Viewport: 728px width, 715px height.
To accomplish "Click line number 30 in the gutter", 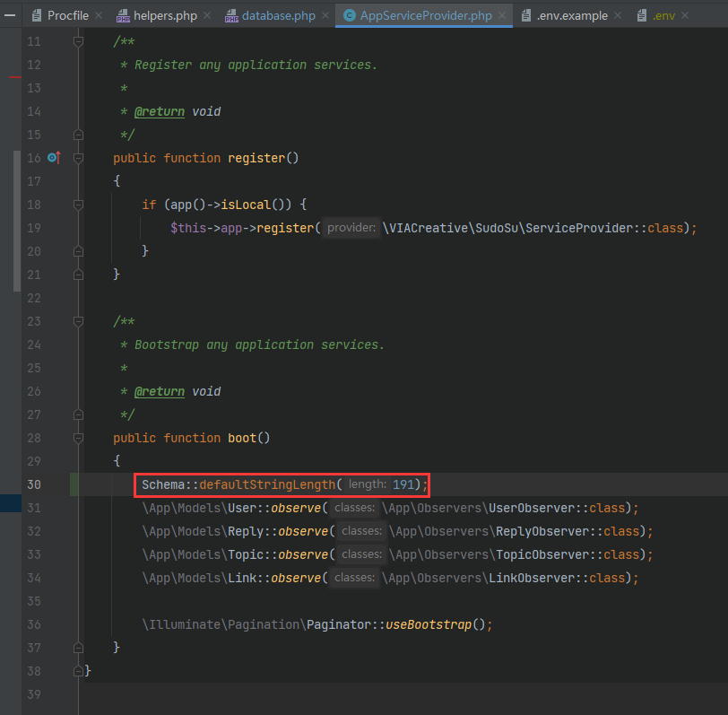I will click(x=34, y=484).
